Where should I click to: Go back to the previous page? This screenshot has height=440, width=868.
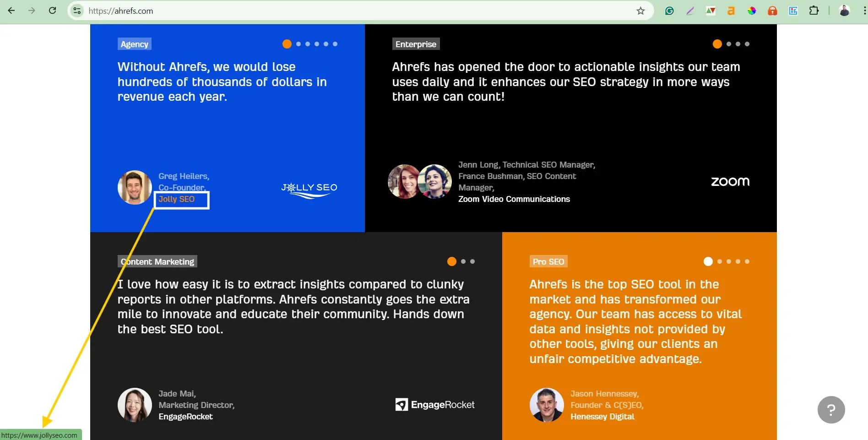coord(11,11)
